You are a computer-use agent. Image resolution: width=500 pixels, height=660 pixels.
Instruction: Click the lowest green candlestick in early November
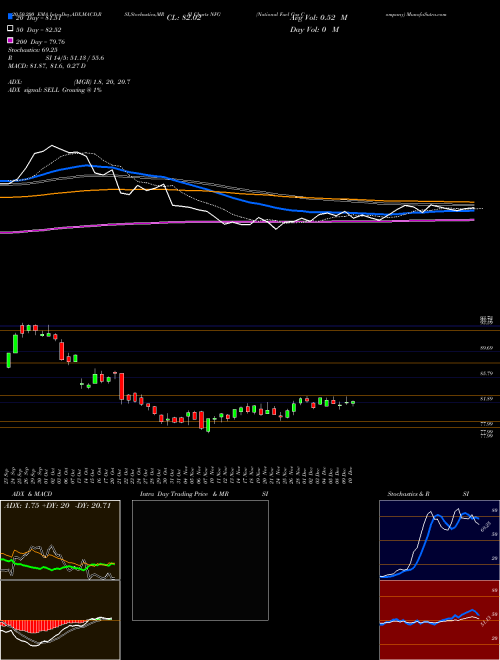[208, 425]
